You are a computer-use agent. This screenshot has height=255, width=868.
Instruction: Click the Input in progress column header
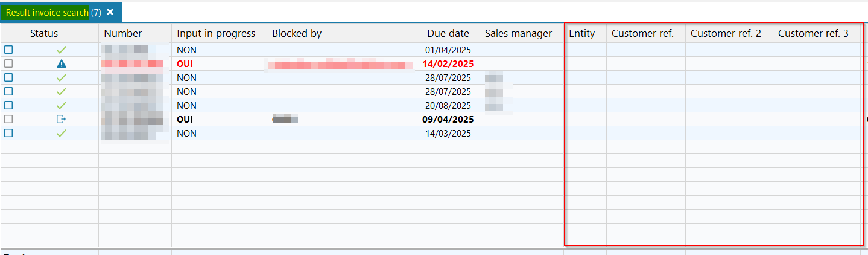(216, 34)
